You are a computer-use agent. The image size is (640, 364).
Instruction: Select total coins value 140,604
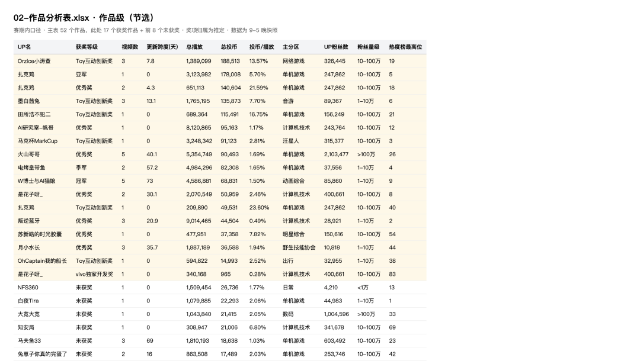tap(231, 88)
